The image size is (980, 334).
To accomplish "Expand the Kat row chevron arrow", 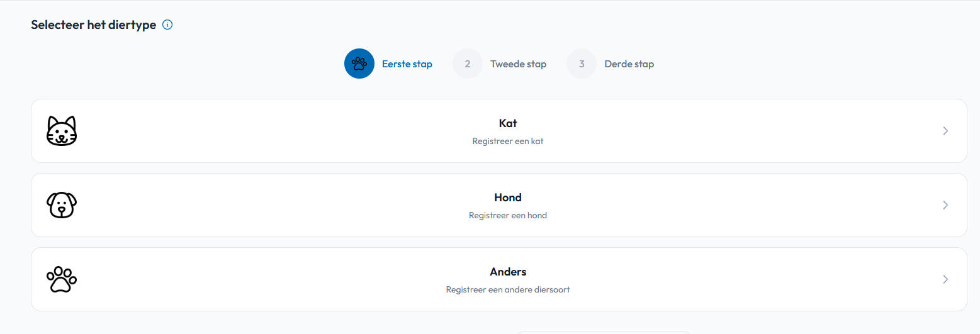I will 945,131.
